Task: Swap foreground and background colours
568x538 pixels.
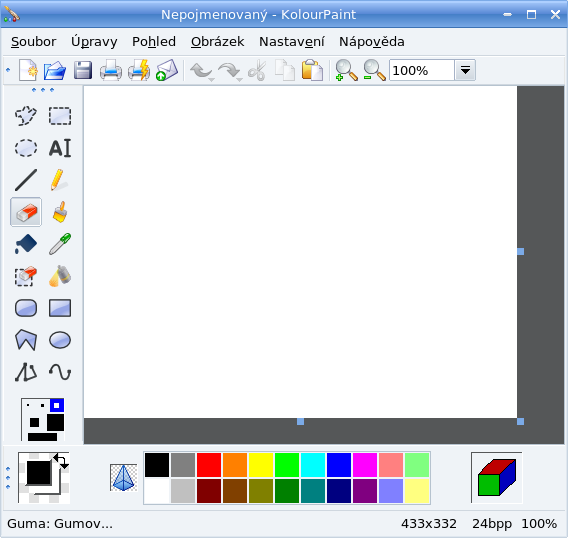Action: [x=61, y=461]
